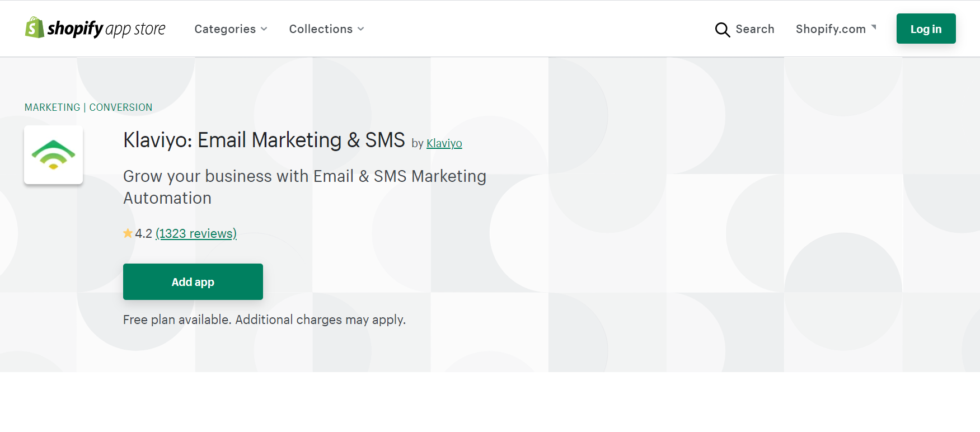Image resolution: width=980 pixels, height=432 pixels.
Task: Expand the Collections dropdown menu
Action: [x=326, y=29]
